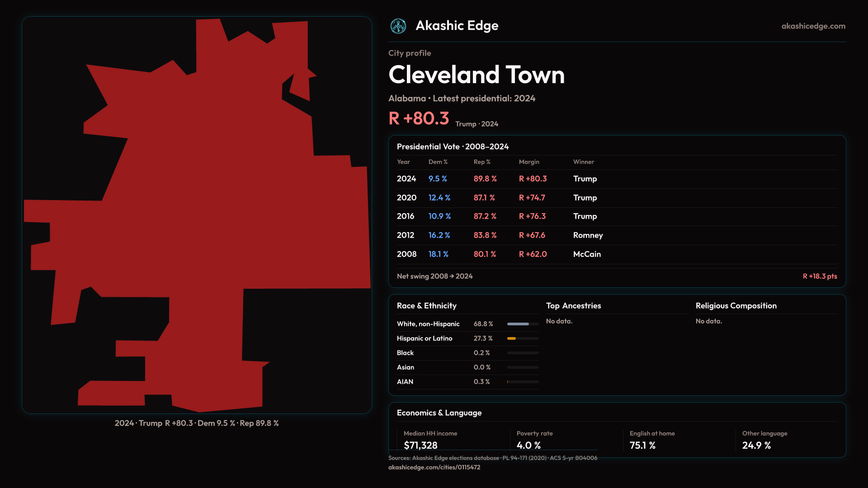The width and height of the screenshot is (868, 488).
Task: Open the akashicedge.com/cities/0115472 URL
Action: (434, 467)
